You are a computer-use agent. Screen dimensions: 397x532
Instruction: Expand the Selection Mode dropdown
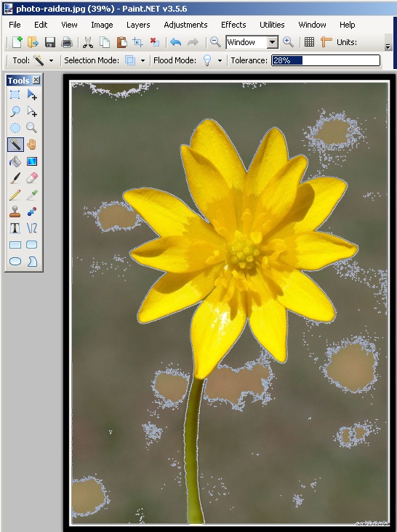[x=143, y=61]
